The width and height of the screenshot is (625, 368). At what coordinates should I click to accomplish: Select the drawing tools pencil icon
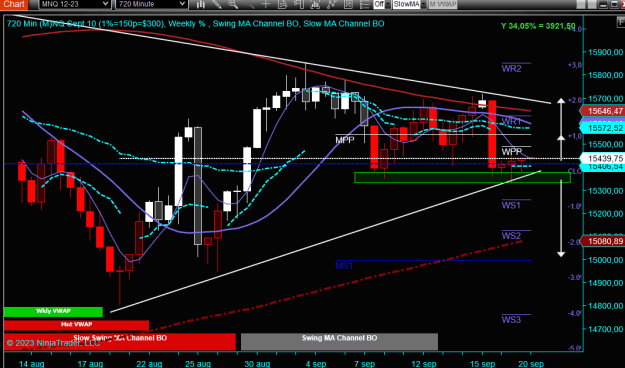(217, 4)
